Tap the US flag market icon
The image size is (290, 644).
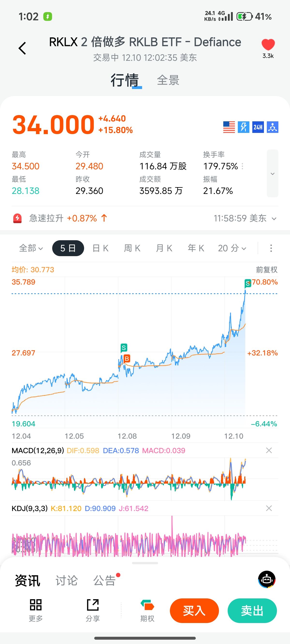(229, 127)
